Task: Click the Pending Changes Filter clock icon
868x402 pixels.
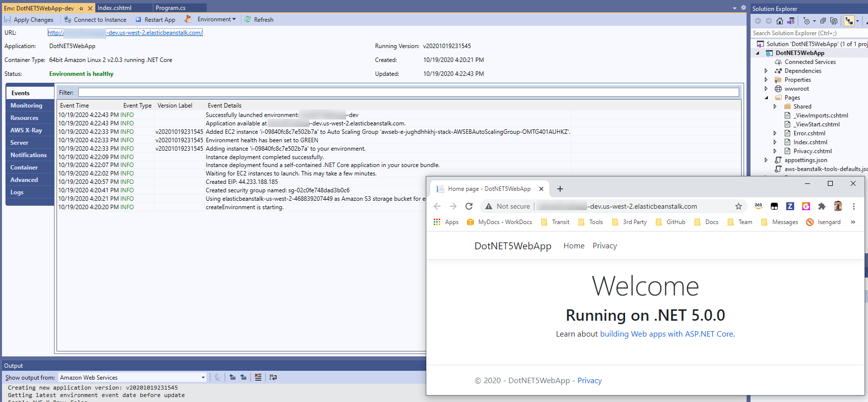Action: [807, 21]
